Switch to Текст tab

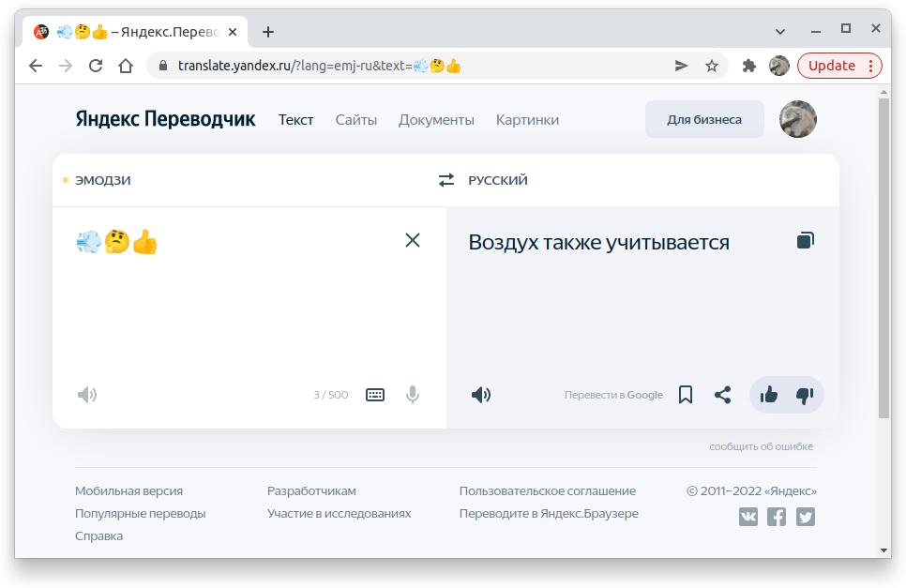click(x=295, y=119)
